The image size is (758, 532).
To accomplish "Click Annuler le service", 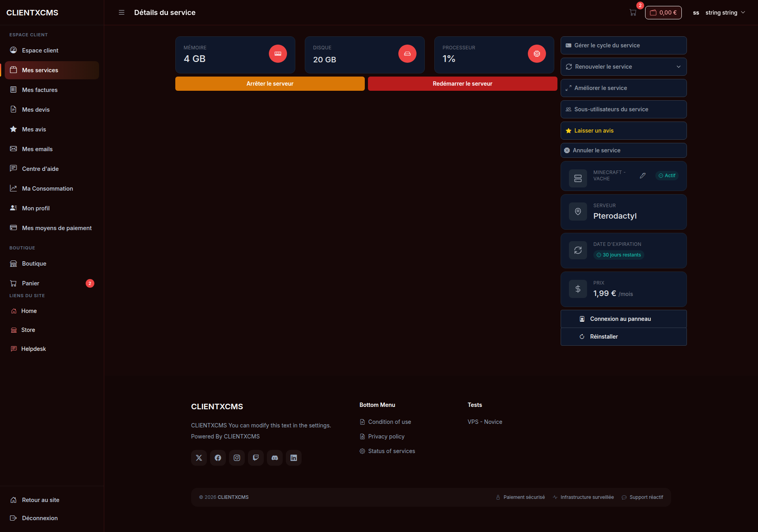I will pos(623,150).
